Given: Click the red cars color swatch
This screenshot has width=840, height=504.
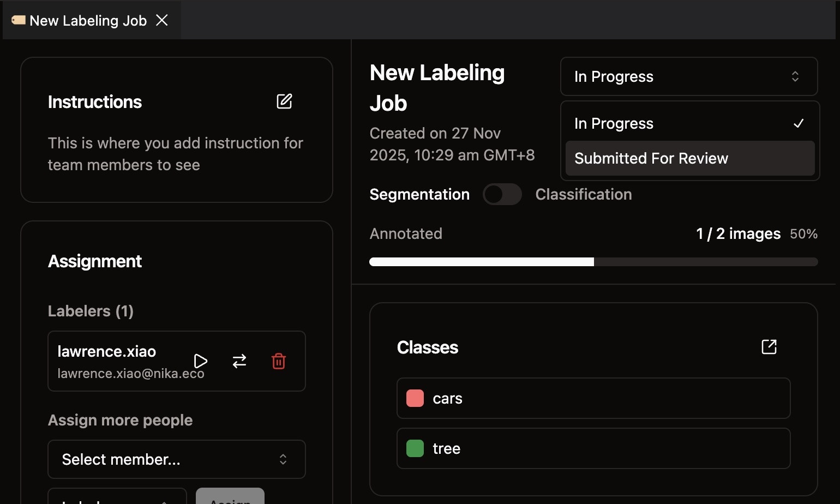Looking at the screenshot, I should pos(415,398).
